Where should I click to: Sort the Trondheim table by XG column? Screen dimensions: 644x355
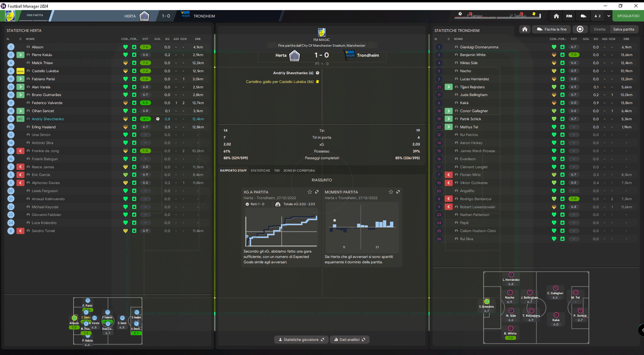pos(596,39)
